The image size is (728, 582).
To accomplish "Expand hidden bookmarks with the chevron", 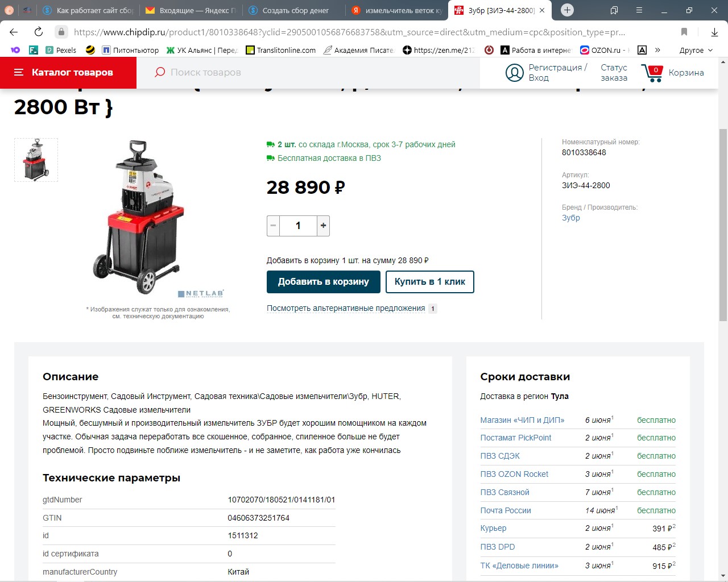I will tap(657, 50).
